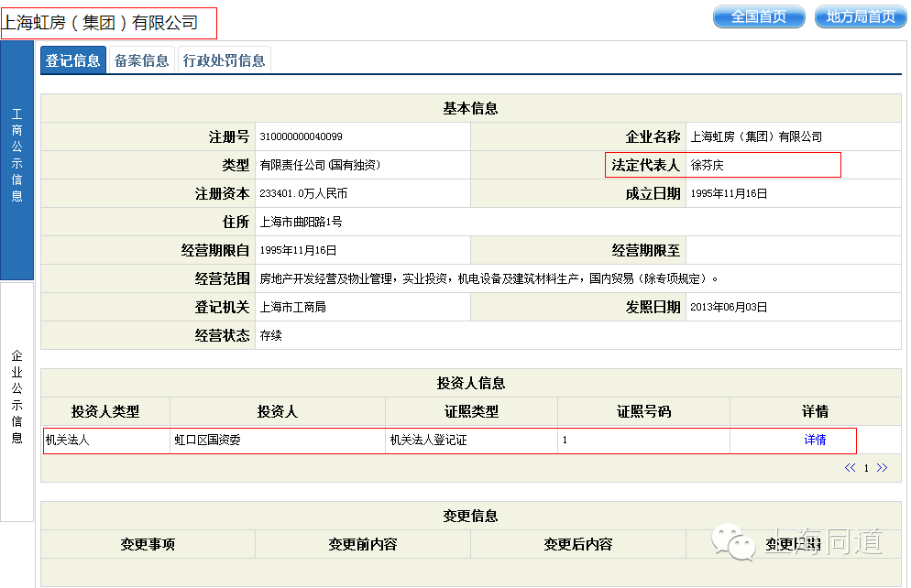Switch to the 登记信息 tab
The width and height of the screenshot is (911, 588).
[x=73, y=60]
